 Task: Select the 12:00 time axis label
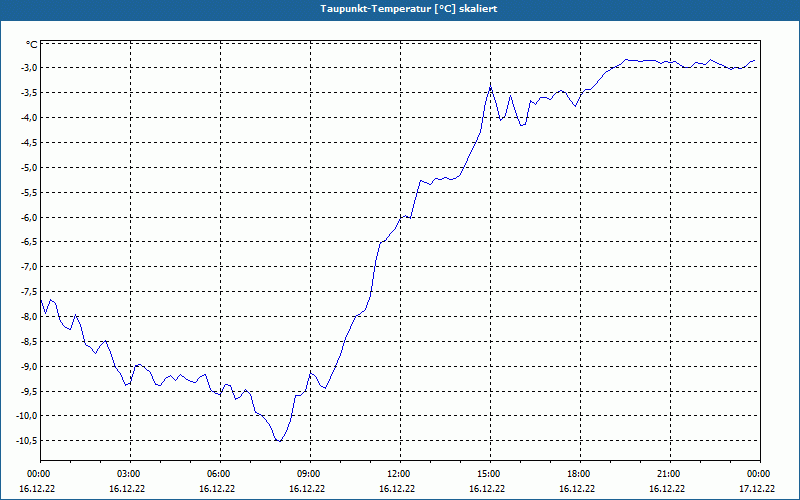tap(398, 474)
